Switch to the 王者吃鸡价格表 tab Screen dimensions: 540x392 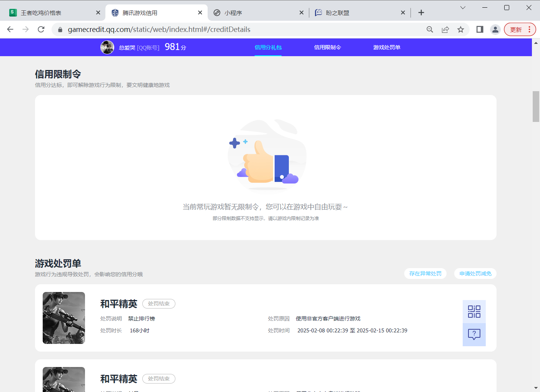[x=53, y=13]
